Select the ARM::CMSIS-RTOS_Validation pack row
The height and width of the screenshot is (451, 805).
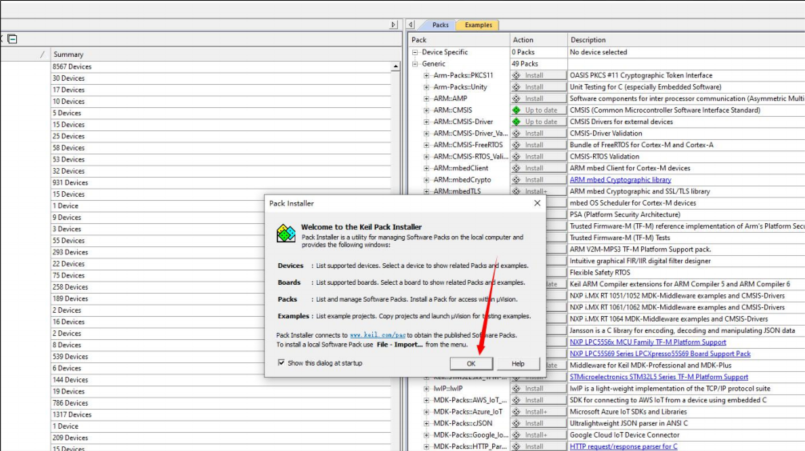tap(470, 156)
